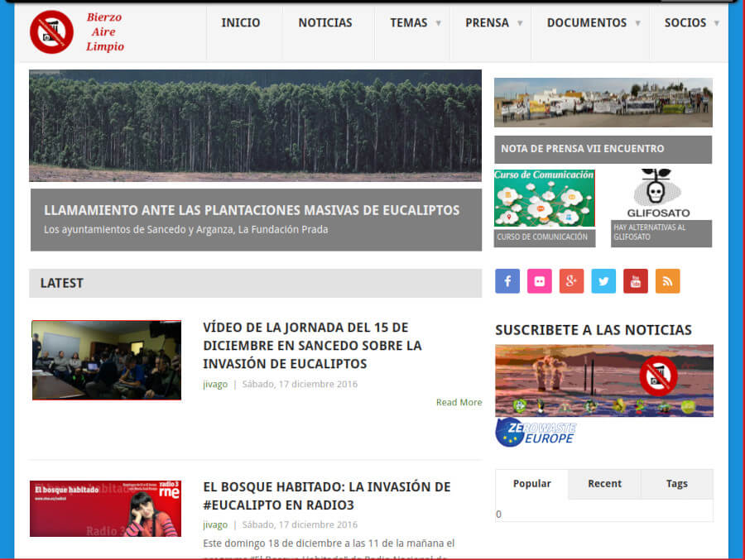Click the YouTube social icon
The height and width of the screenshot is (560, 745).
tap(636, 281)
